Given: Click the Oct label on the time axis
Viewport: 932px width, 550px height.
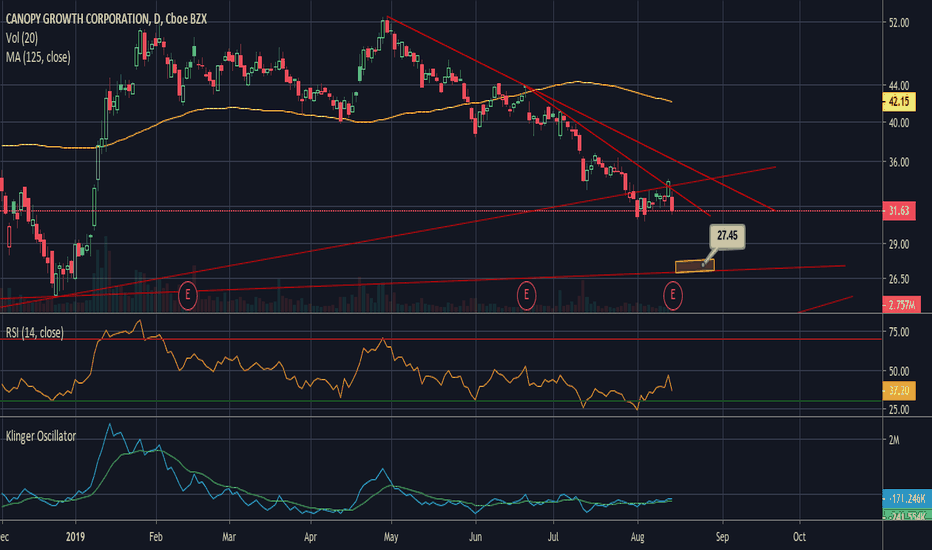Looking at the screenshot, I should pos(799,537).
